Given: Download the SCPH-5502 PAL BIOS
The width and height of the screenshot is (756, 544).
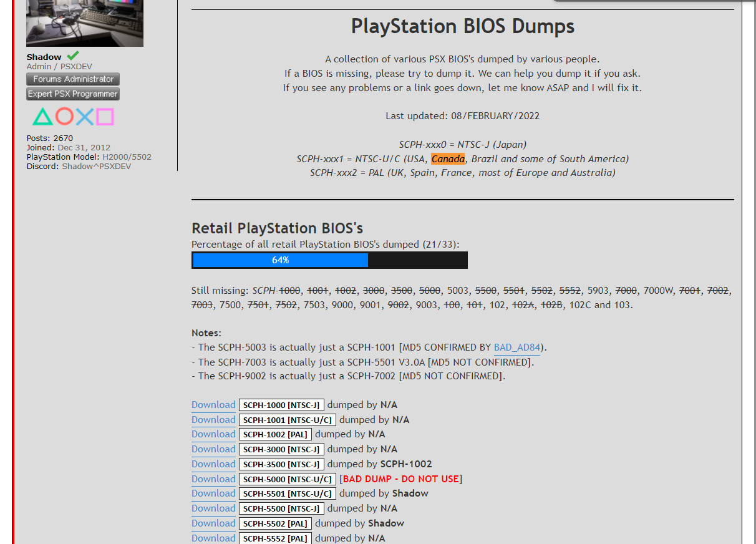Looking at the screenshot, I should pyautogui.click(x=213, y=523).
